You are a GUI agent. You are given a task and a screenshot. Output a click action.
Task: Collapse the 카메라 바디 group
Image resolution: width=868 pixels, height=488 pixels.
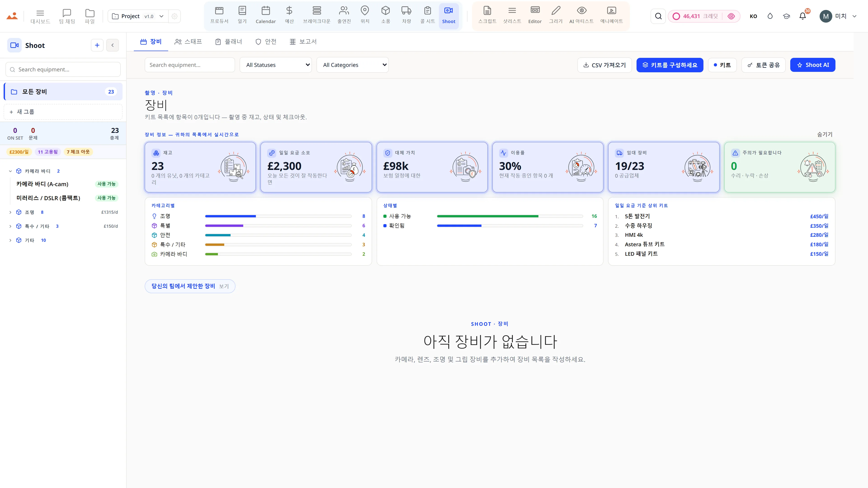[x=10, y=171]
